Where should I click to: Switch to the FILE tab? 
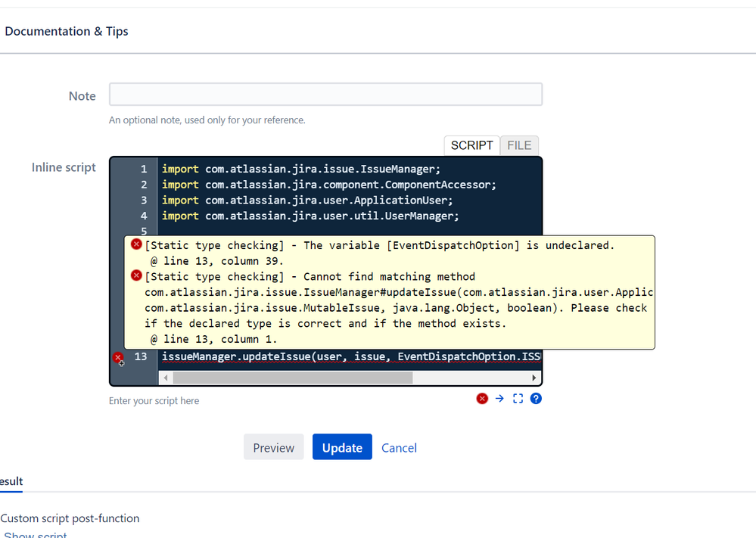point(519,145)
